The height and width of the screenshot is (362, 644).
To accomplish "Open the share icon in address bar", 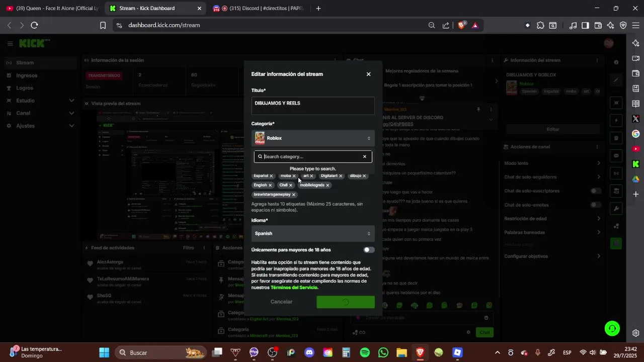I will point(446,25).
